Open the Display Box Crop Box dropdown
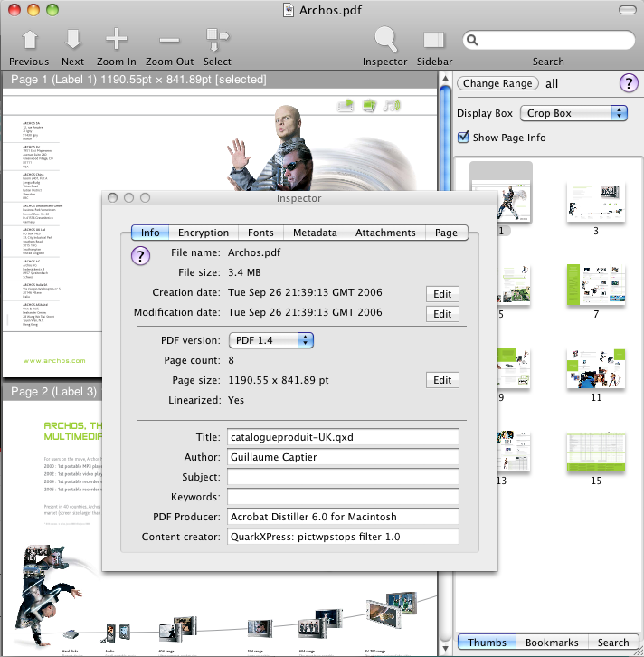Viewport: 644px width, 657px height. (573, 113)
